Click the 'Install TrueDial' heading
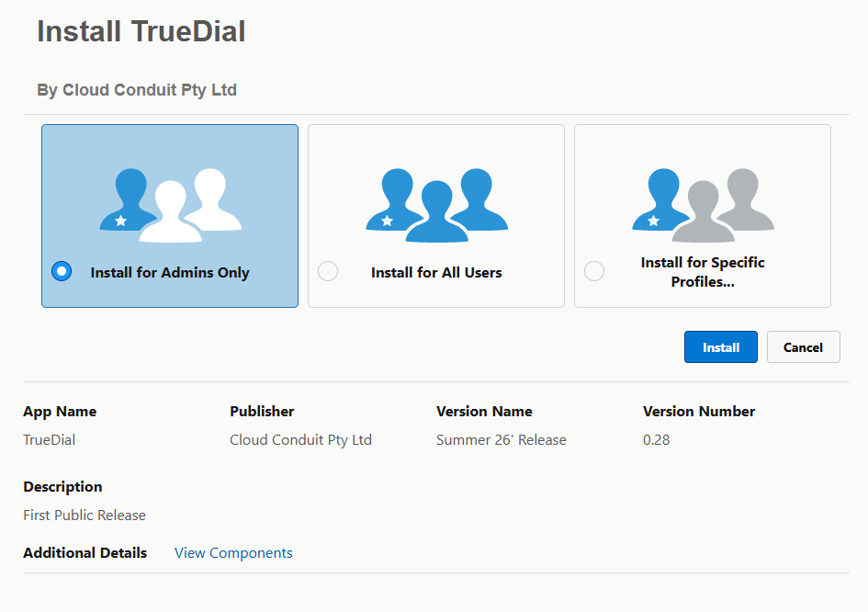 (141, 31)
